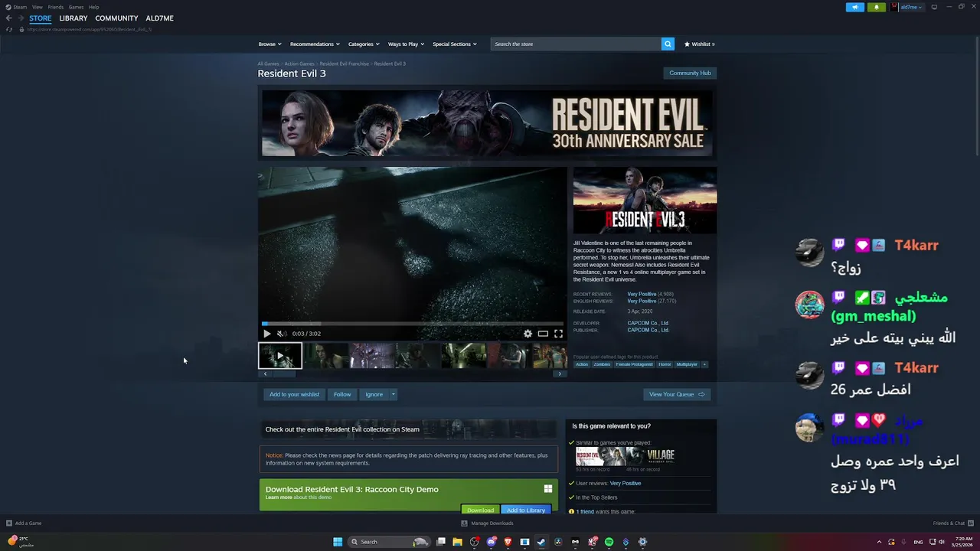Viewport: 980px width, 551px height.
Task: Open the CAPCOM developer link
Action: (x=648, y=323)
